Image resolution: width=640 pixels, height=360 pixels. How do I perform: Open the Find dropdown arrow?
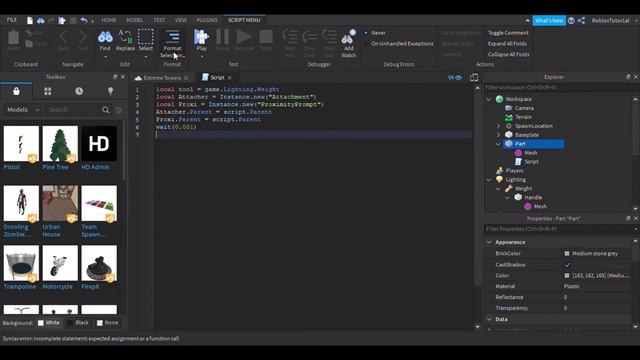coord(105,57)
